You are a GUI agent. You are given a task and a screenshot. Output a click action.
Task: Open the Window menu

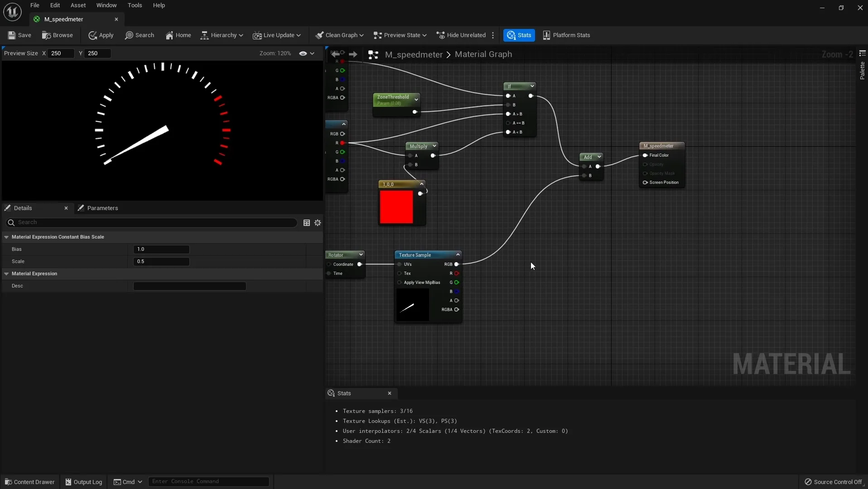pos(106,5)
